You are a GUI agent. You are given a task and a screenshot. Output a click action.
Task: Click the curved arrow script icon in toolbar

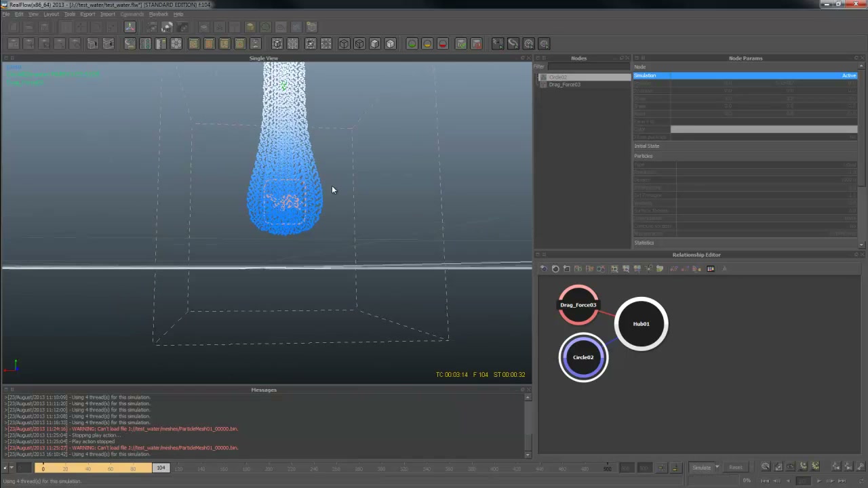tap(513, 44)
